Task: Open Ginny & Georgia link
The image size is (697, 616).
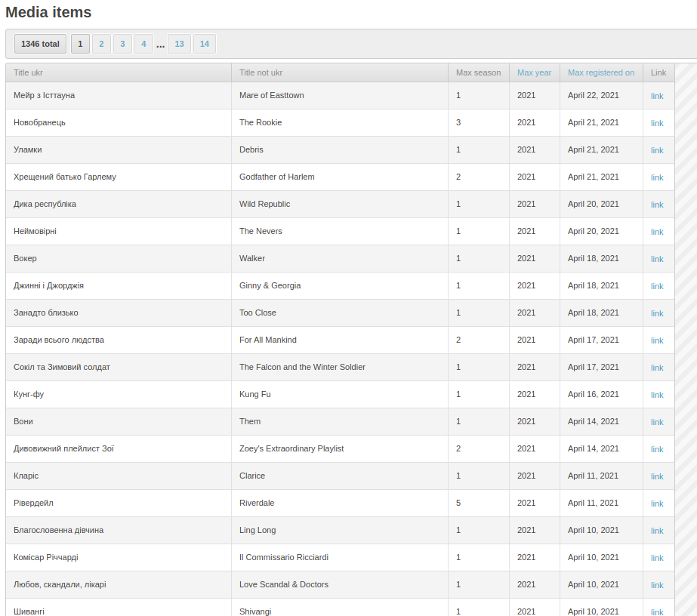Action: click(657, 286)
